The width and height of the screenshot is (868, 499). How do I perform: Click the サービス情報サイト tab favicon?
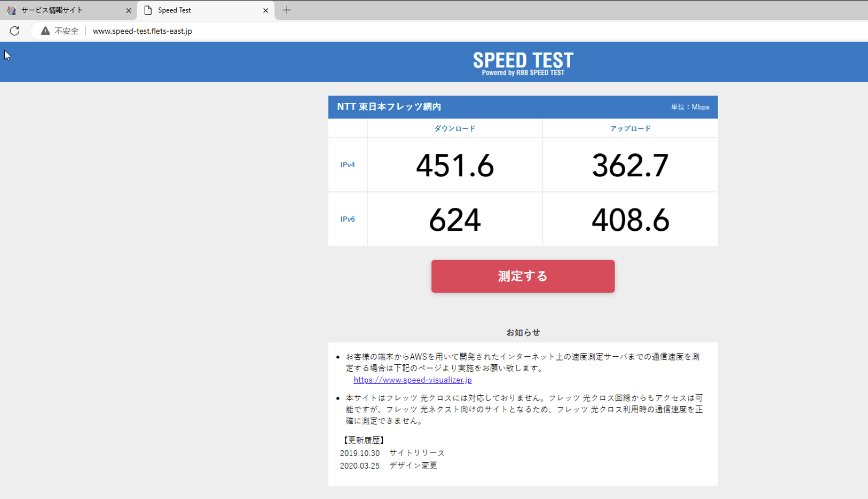coord(11,10)
